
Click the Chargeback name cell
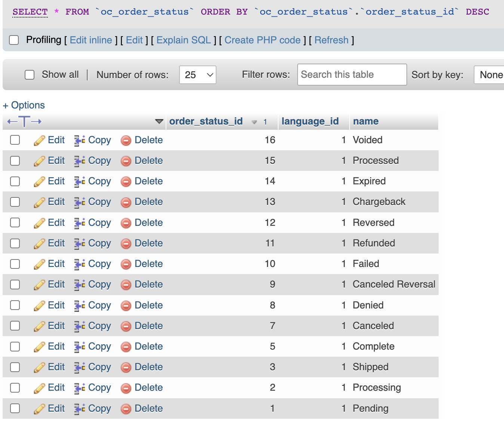point(394,202)
